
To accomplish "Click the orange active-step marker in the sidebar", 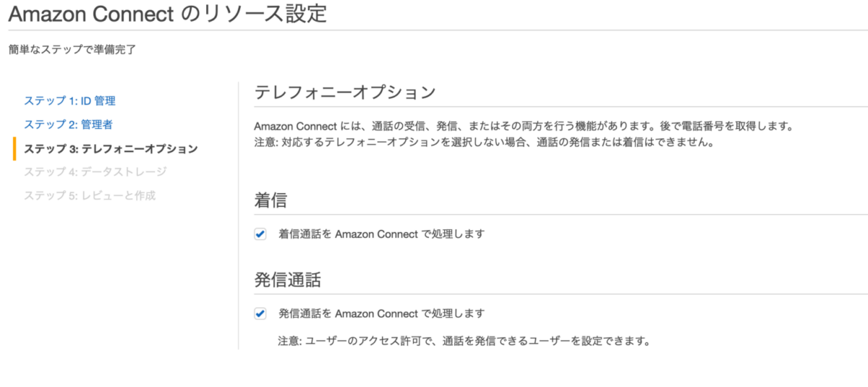I will tap(14, 148).
